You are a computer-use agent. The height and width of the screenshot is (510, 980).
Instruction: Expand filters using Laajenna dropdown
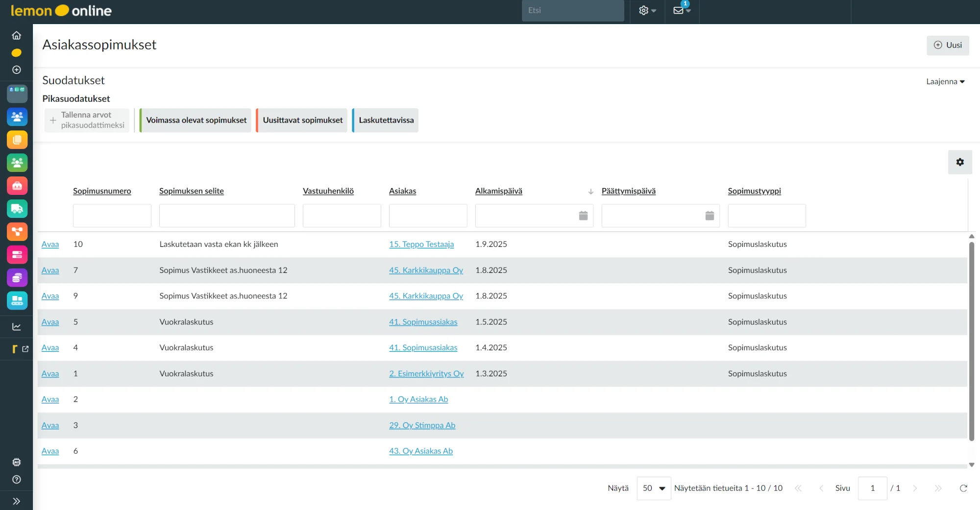(x=945, y=82)
